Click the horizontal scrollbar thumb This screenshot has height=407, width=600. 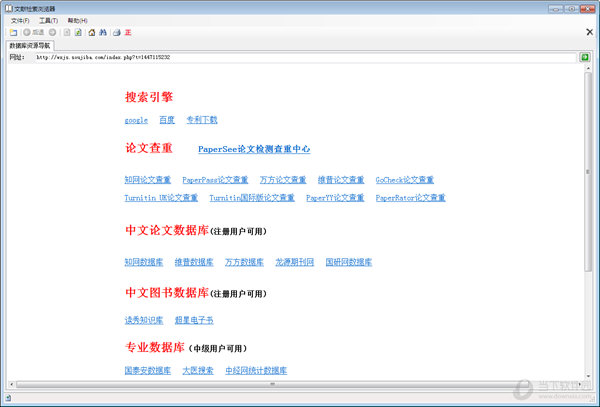click(272, 384)
